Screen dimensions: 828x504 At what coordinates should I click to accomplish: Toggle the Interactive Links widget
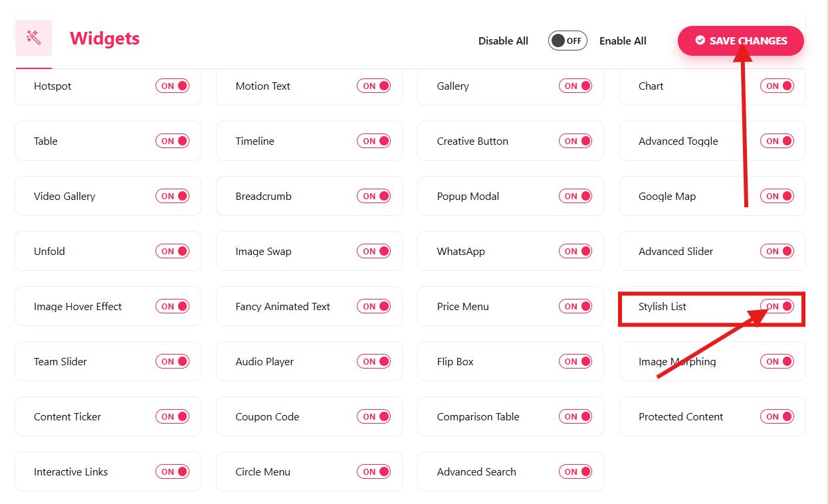pyautogui.click(x=173, y=471)
